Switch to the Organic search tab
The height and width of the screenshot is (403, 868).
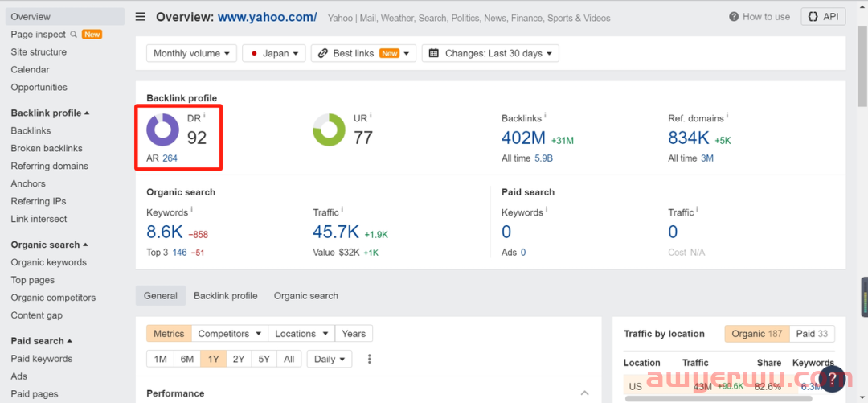(306, 296)
